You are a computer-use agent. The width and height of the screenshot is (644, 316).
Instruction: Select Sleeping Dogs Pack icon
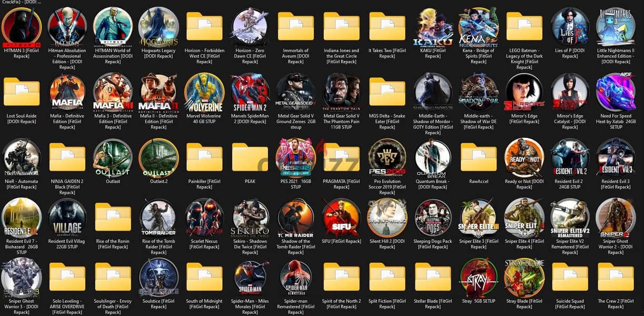tap(433, 218)
